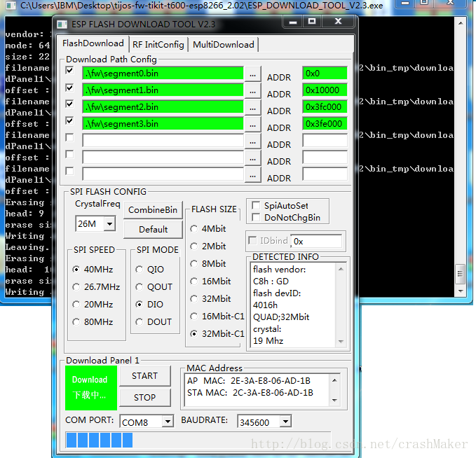The width and height of the screenshot is (476, 458).
Task: Click the console window scroll-up arrow
Action: pos(461,23)
